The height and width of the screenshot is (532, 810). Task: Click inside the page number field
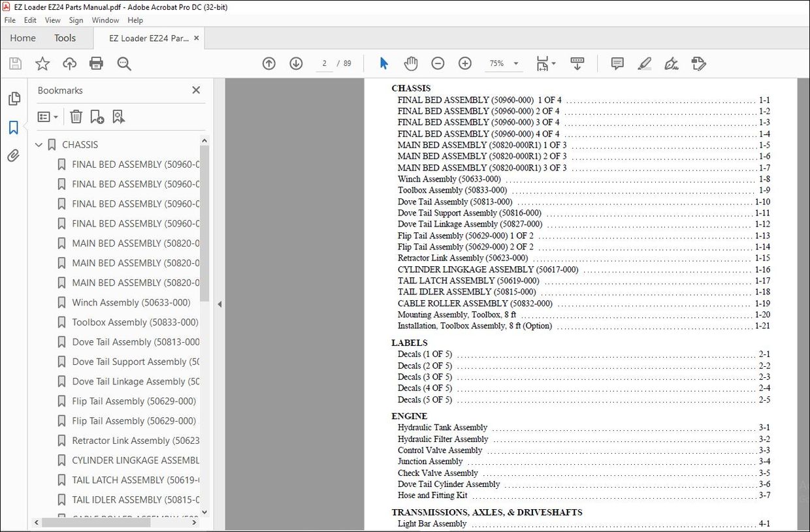click(324, 63)
